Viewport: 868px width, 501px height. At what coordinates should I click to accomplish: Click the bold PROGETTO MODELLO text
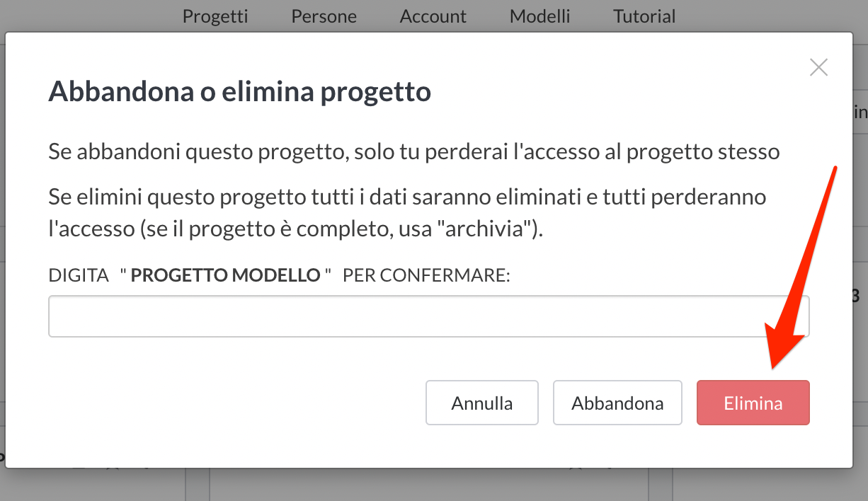(x=226, y=275)
